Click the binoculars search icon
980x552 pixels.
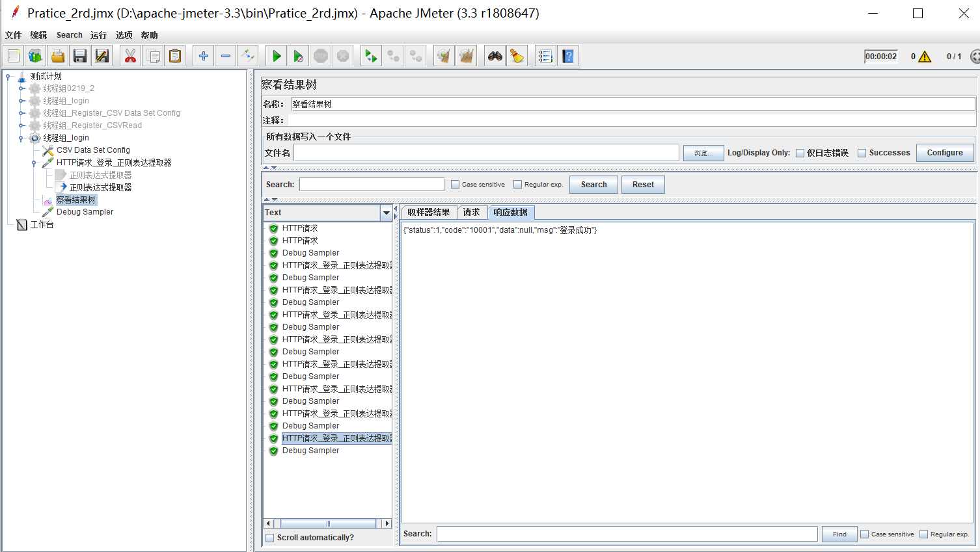495,57
